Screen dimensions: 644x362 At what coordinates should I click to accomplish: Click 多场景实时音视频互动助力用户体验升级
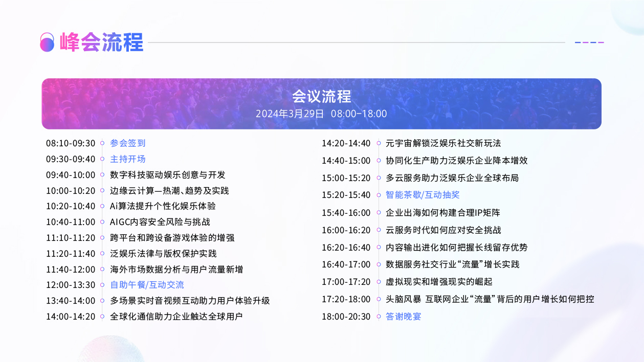(x=190, y=301)
